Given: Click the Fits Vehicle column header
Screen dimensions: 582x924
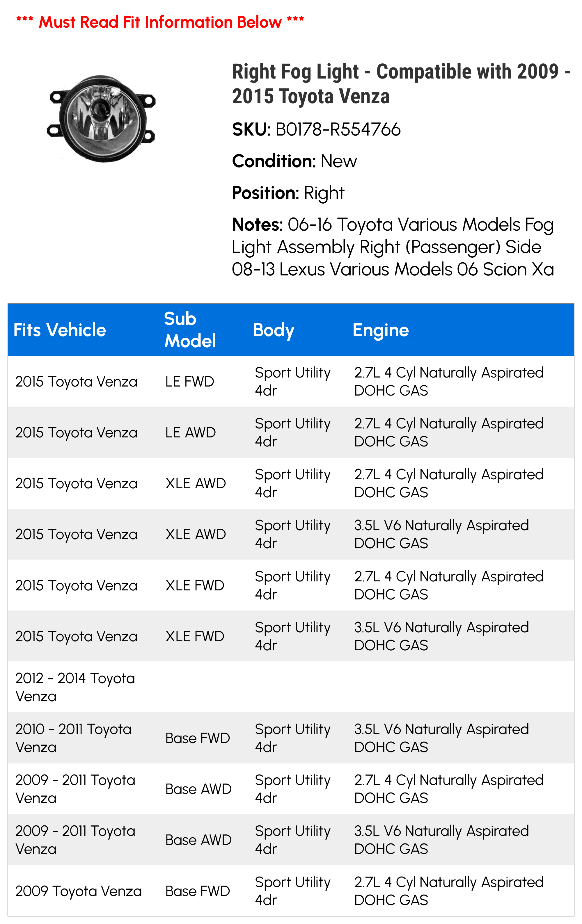Looking at the screenshot, I should [x=59, y=330].
